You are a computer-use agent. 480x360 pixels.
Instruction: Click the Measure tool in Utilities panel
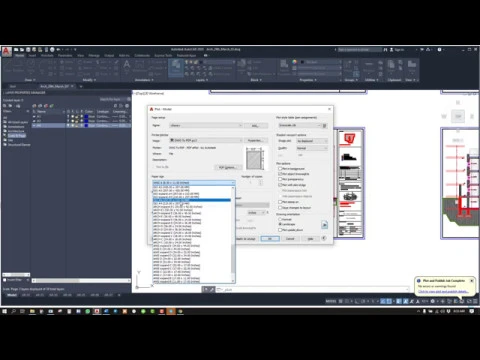369,65
